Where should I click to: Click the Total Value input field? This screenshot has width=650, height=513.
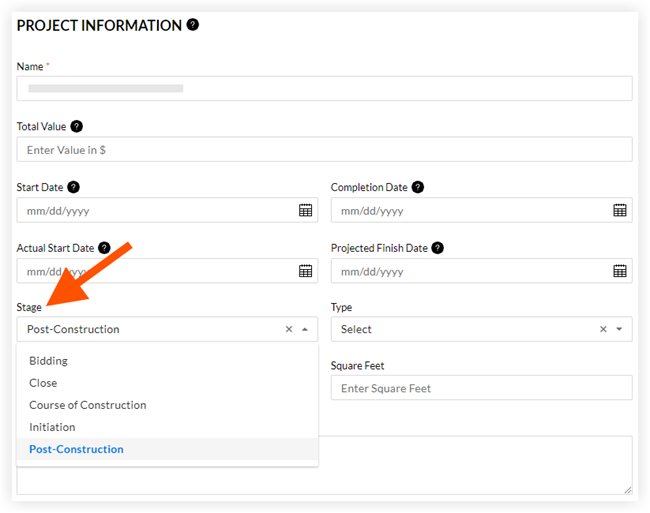coord(324,149)
